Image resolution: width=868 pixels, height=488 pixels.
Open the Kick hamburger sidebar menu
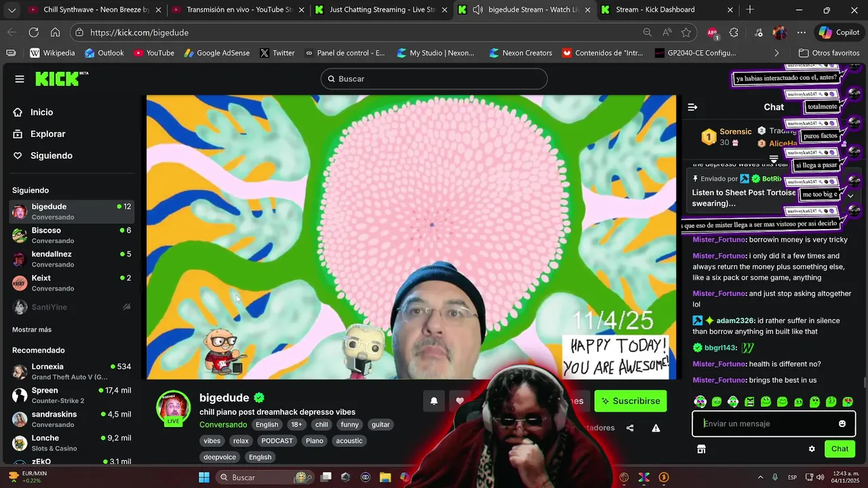click(x=20, y=79)
